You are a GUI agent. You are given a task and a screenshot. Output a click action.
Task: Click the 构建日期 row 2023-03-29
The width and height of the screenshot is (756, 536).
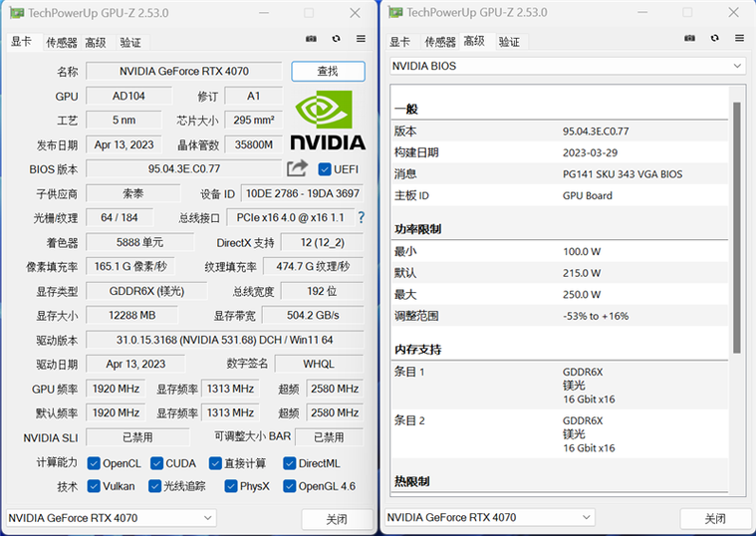click(560, 152)
